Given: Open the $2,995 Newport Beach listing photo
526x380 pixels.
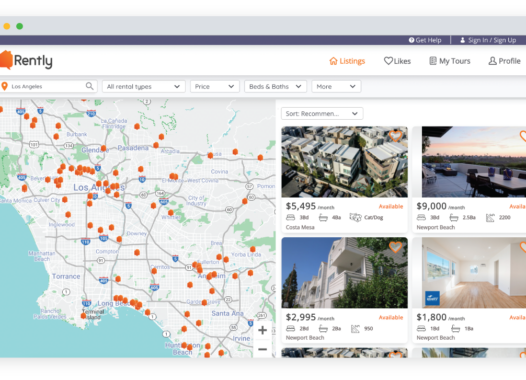Looking at the screenshot, I should coord(345,273).
